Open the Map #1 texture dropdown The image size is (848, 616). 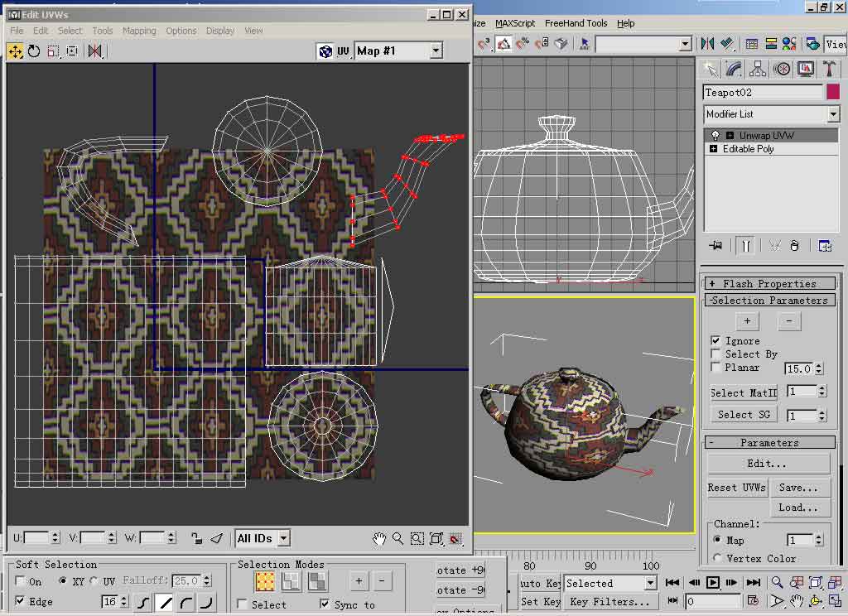tap(436, 51)
